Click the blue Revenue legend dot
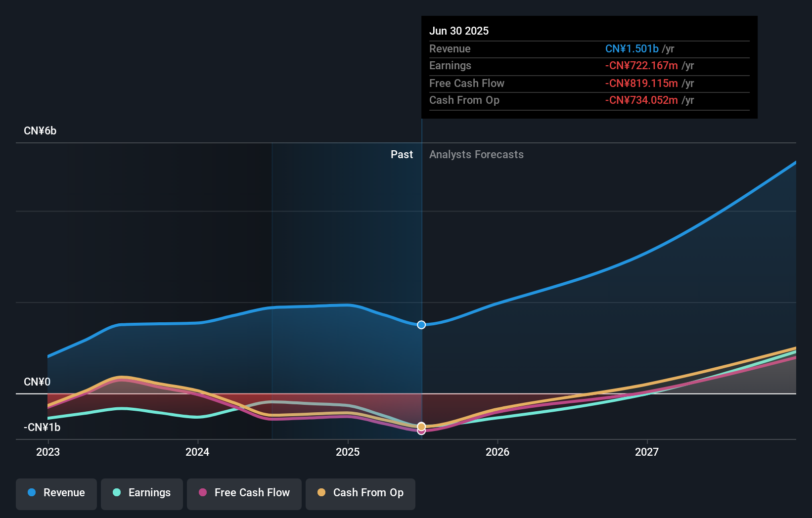The height and width of the screenshot is (518, 812). pyautogui.click(x=31, y=493)
